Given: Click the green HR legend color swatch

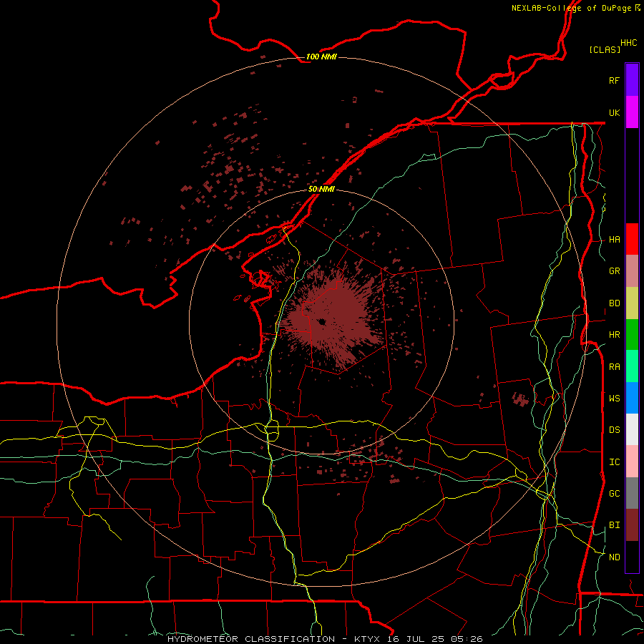Looking at the screenshot, I should pyautogui.click(x=632, y=335).
